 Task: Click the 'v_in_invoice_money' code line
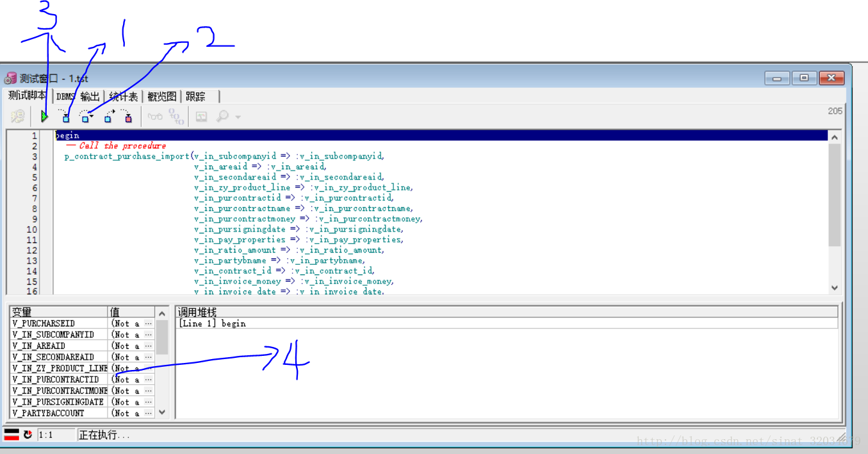pyautogui.click(x=294, y=282)
